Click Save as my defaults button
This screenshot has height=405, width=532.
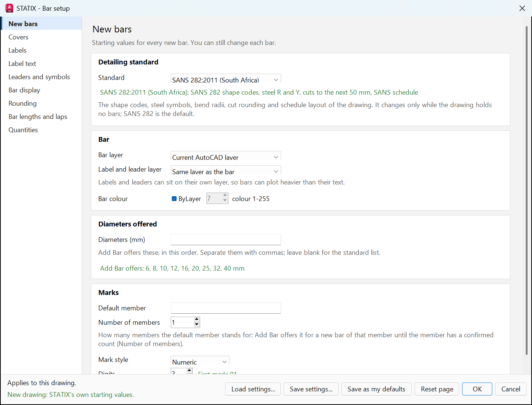pos(376,389)
